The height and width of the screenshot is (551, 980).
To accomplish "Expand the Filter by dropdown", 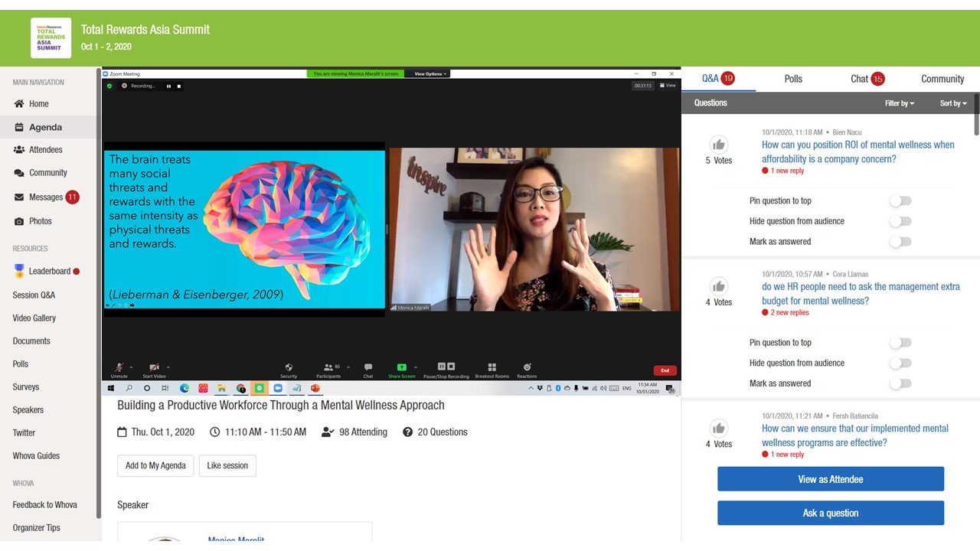I will pos(900,103).
